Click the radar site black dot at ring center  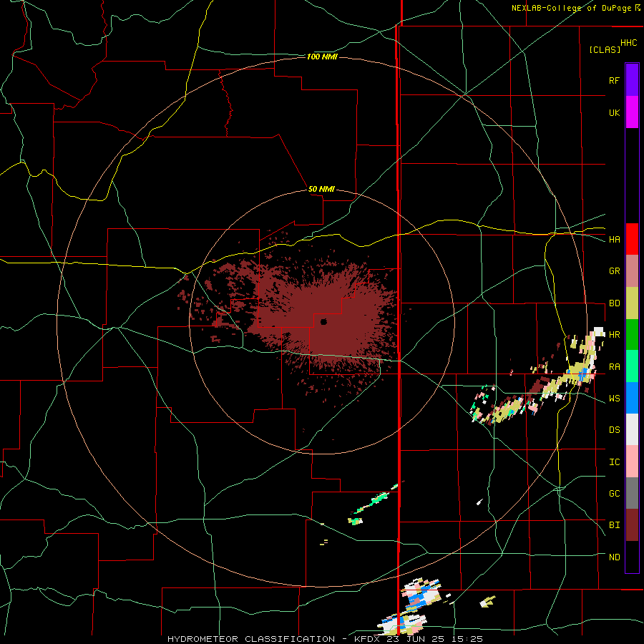[323, 322]
